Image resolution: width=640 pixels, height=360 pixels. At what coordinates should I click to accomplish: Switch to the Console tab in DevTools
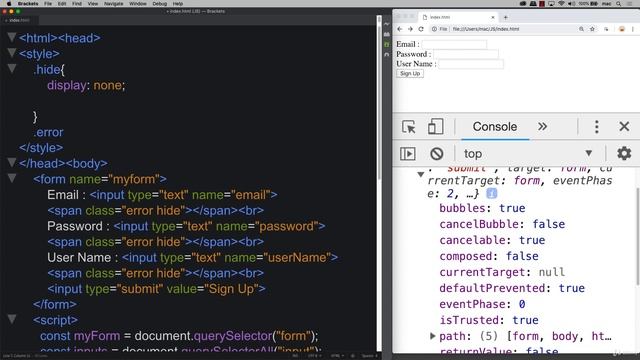click(x=495, y=127)
